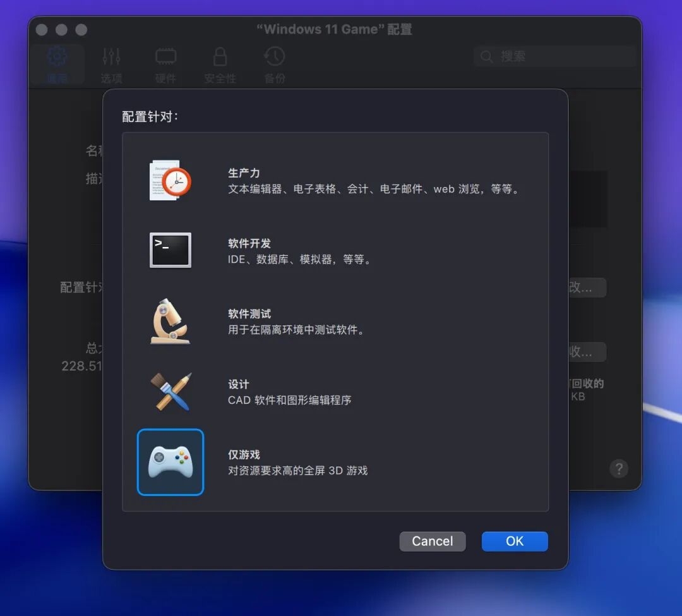Click the IDE、数据库、模拟器 description
The image size is (682, 616).
(x=299, y=259)
